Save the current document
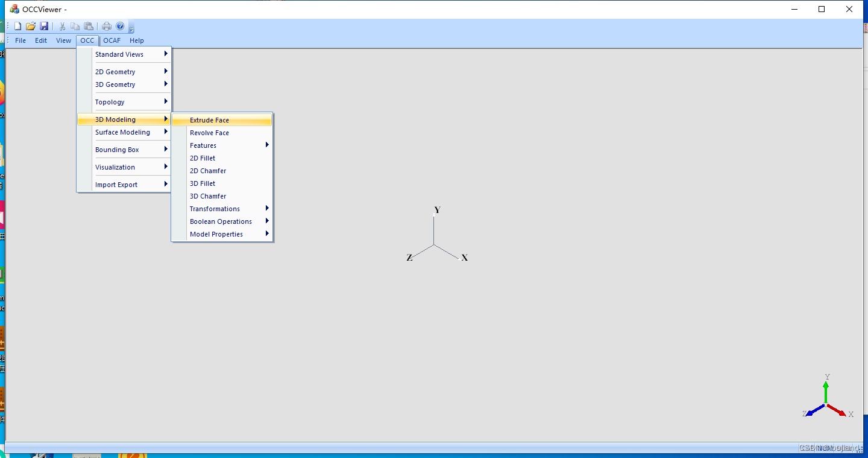Screen dimensions: 868x458 click(44, 25)
